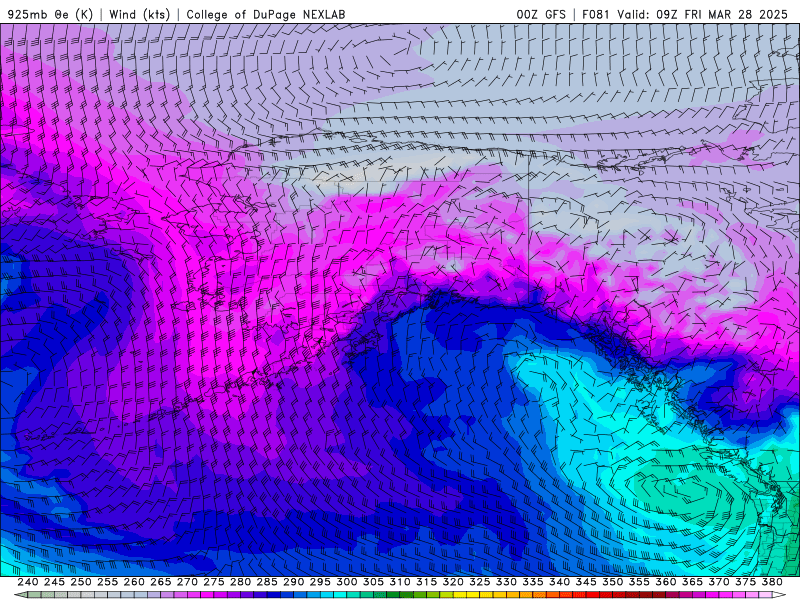
Task: Click the 340 value on color scale
Action: tap(559, 582)
